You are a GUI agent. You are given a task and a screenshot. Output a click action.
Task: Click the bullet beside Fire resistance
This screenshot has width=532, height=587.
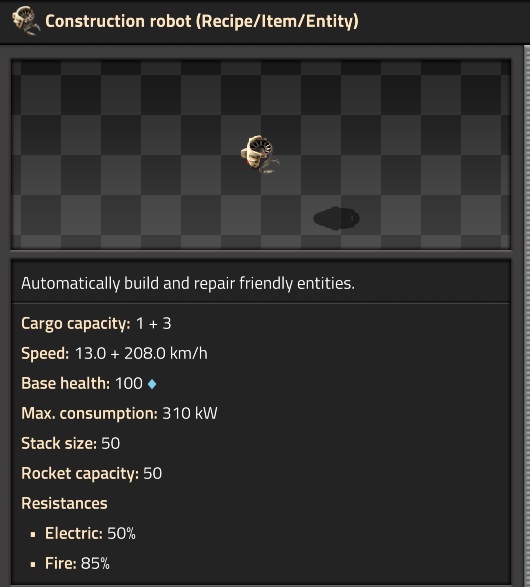click(x=33, y=565)
